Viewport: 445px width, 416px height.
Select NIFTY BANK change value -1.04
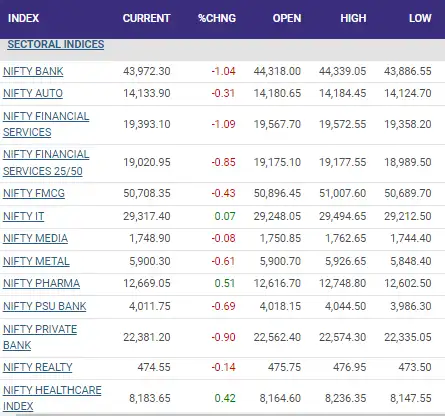(x=223, y=71)
